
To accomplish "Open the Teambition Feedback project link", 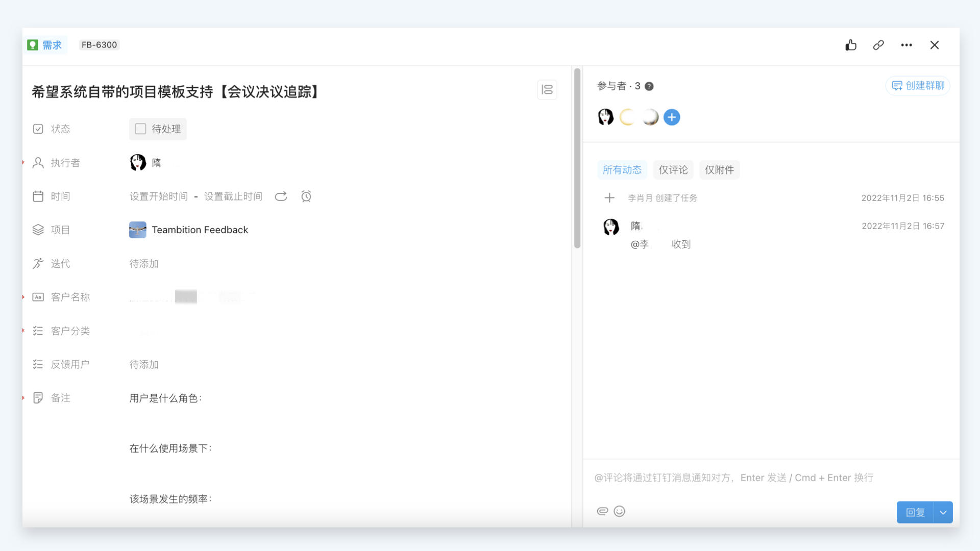I will pos(200,230).
